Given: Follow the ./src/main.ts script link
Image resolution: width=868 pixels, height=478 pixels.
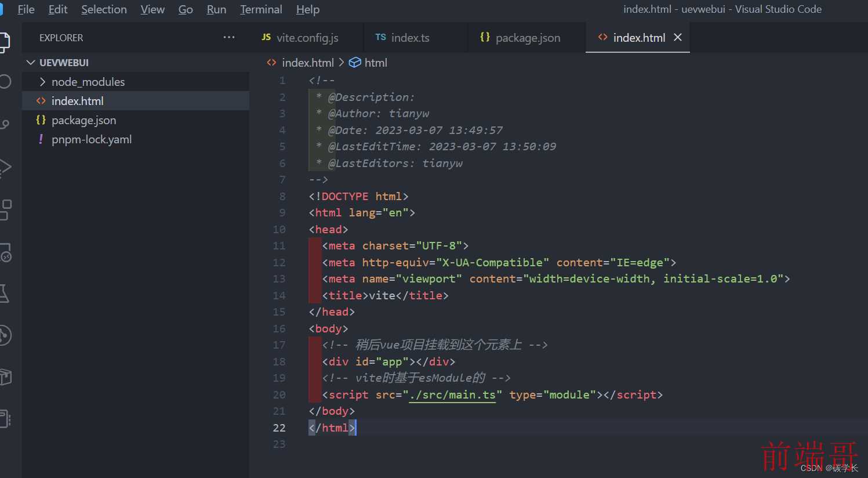Looking at the screenshot, I should coord(452,395).
